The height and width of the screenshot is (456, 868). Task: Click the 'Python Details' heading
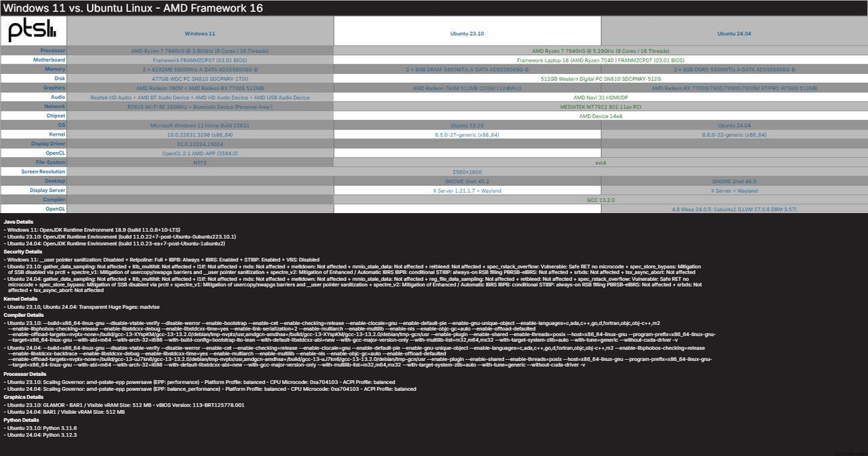pos(21,421)
